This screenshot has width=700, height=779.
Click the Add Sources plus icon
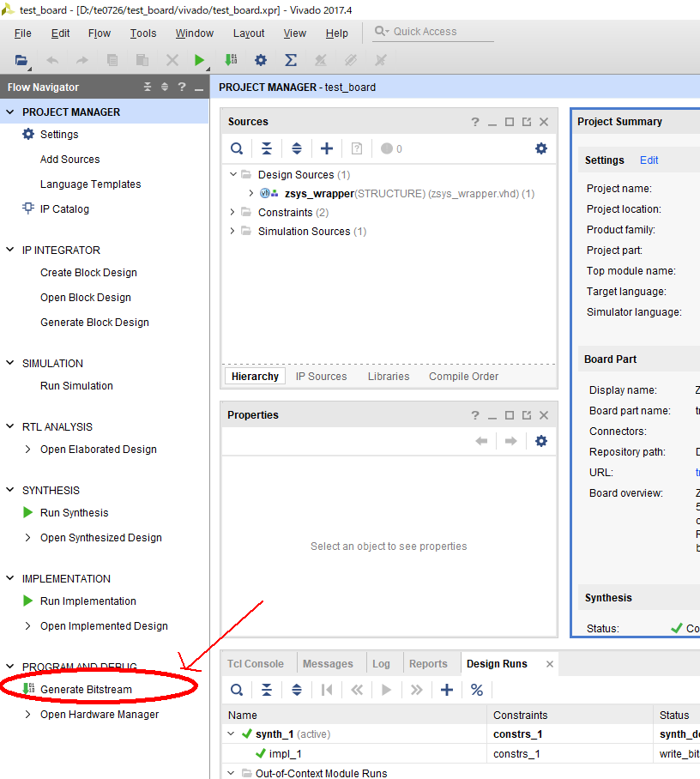pos(327,148)
